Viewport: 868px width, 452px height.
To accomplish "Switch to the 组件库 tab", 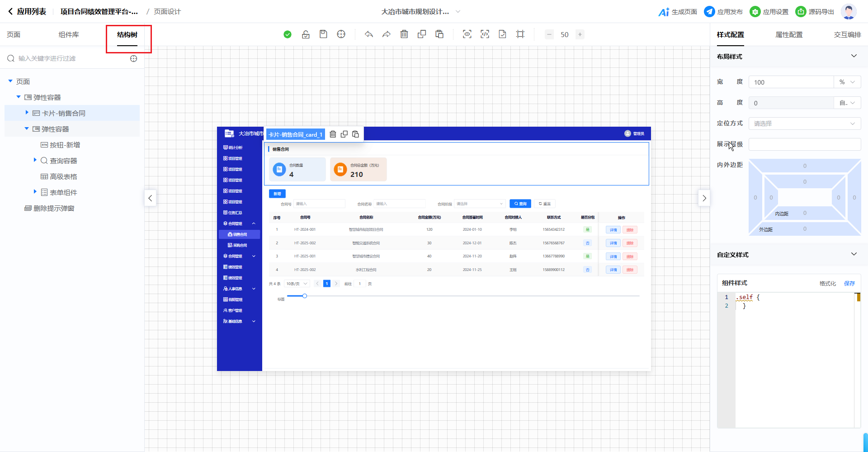I will (x=69, y=35).
